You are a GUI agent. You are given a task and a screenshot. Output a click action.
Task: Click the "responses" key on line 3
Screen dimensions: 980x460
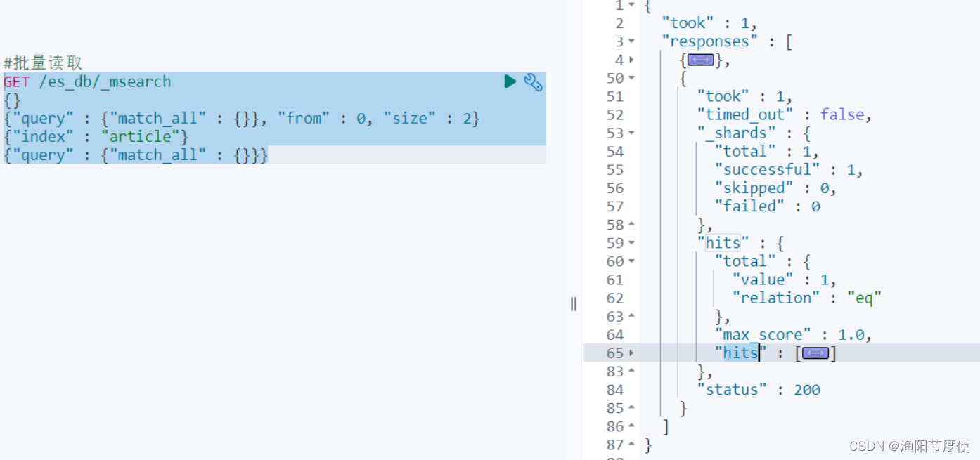(x=709, y=42)
